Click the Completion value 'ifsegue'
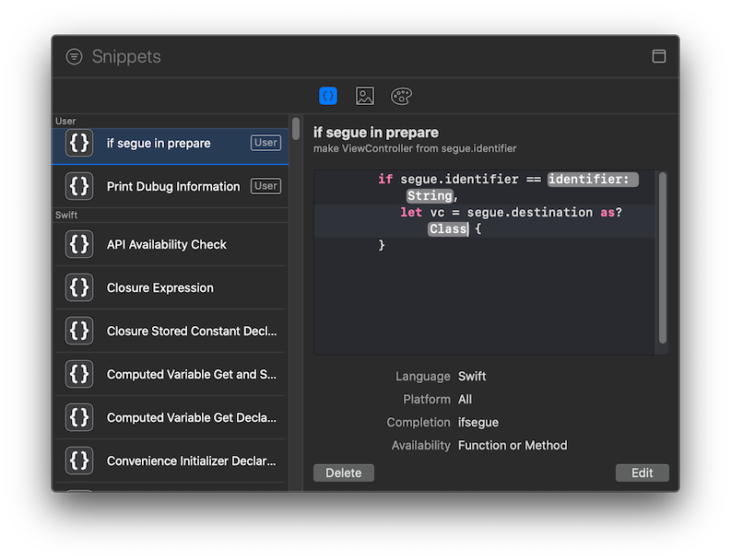Viewport: 731px width, 560px height. 478,423
